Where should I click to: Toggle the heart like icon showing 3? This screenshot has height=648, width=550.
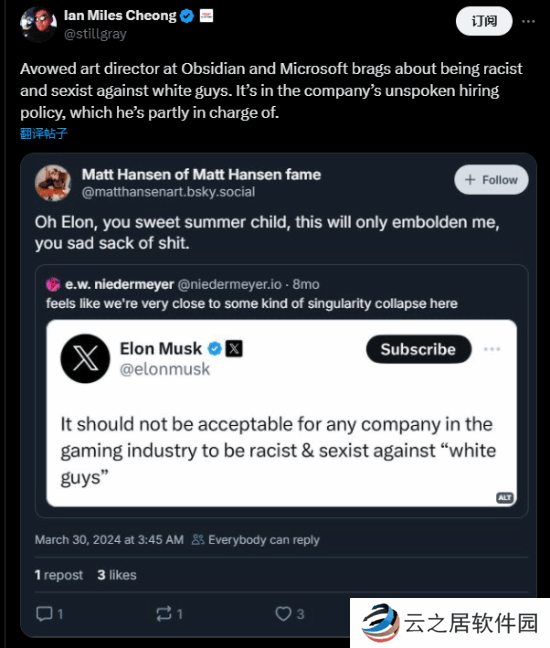tap(283, 614)
